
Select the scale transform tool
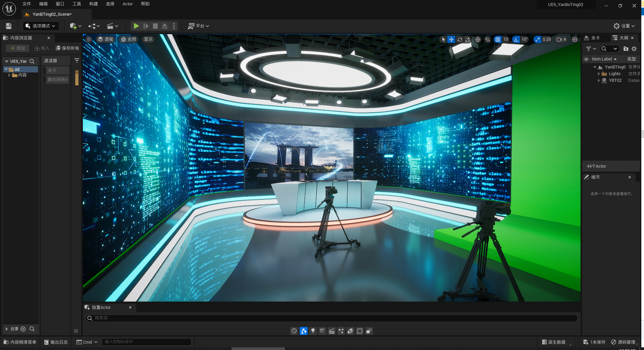coord(468,39)
